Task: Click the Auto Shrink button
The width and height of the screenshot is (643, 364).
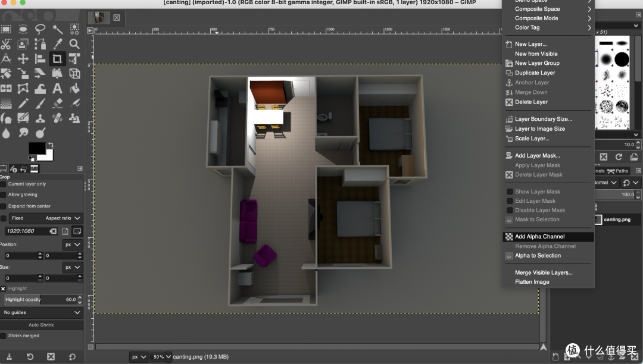Action: tap(42, 325)
